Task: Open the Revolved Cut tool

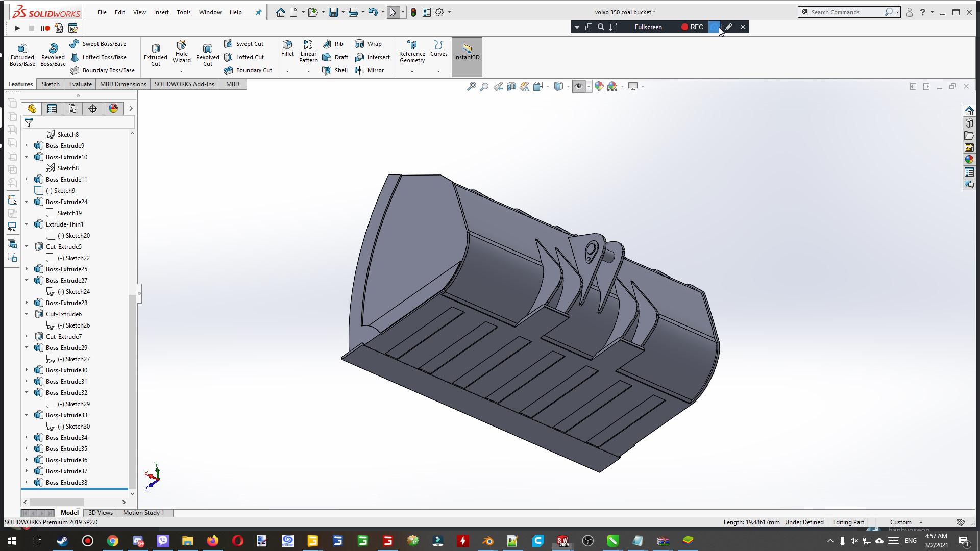Action: [x=207, y=55]
